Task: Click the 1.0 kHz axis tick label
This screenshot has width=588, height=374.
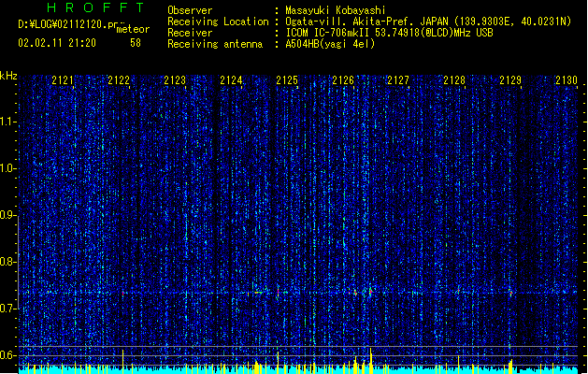Action: coord(7,168)
